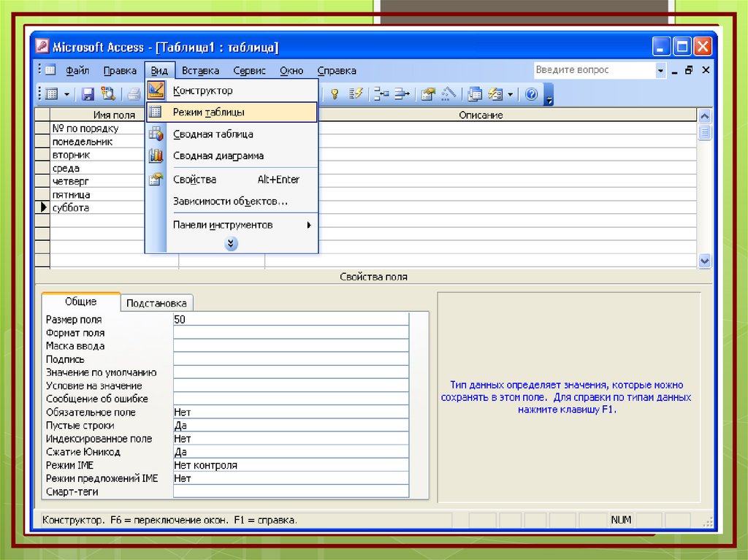Click the Help question mark icon
The image size is (748, 560).
point(531,93)
